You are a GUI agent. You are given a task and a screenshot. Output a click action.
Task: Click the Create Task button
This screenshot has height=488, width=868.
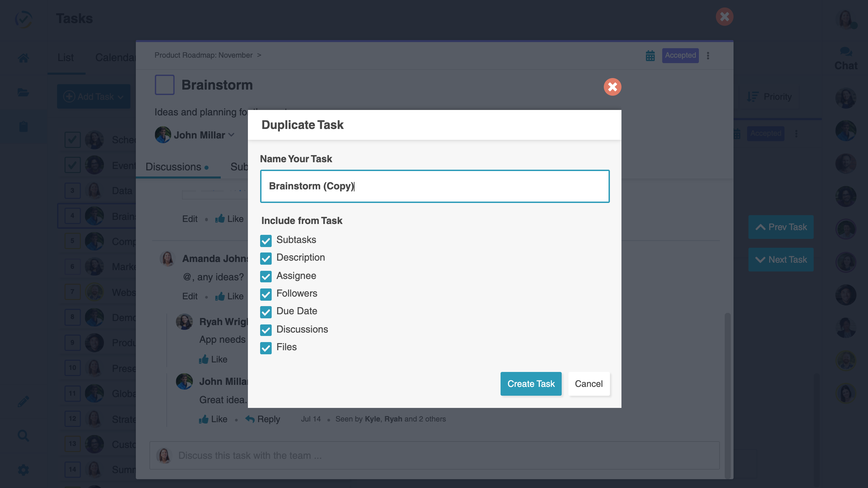(x=530, y=383)
